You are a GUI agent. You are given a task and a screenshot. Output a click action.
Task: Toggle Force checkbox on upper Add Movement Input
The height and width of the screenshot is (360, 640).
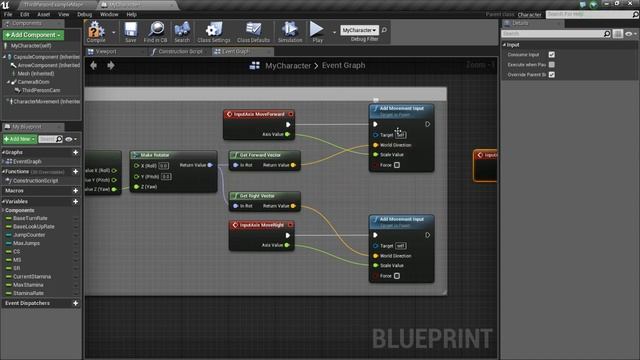pyautogui.click(x=397, y=165)
